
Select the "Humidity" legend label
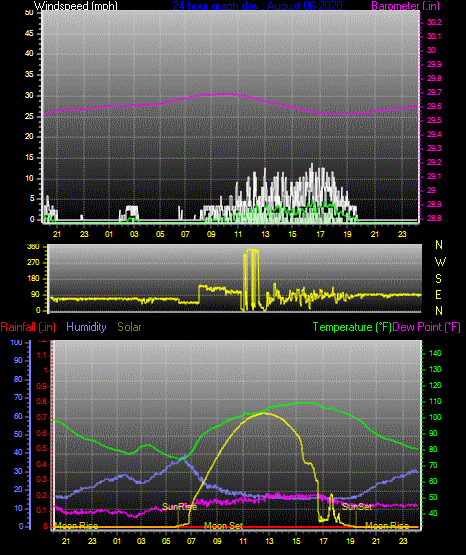click(x=86, y=327)
